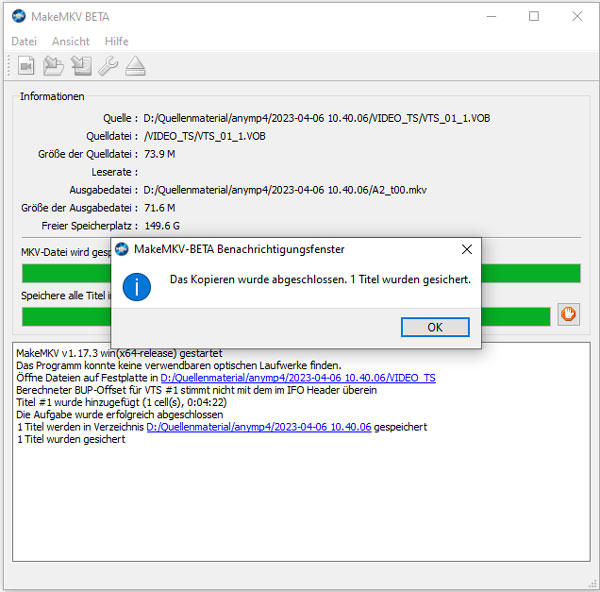This screenshot has width=600, height=592.
Task: Click the open disc folder toolbar icon
Action: 53,66
